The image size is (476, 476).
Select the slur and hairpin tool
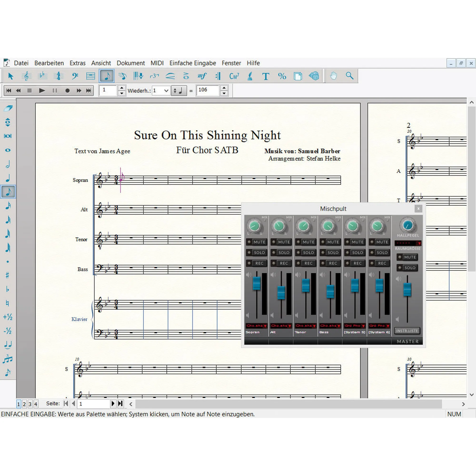pos(170,76)
